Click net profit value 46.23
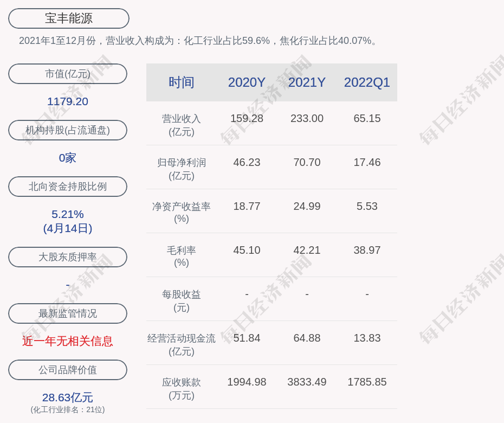This screenshot has width=504, height=423. pyautogui.click(x=247, y=163)
